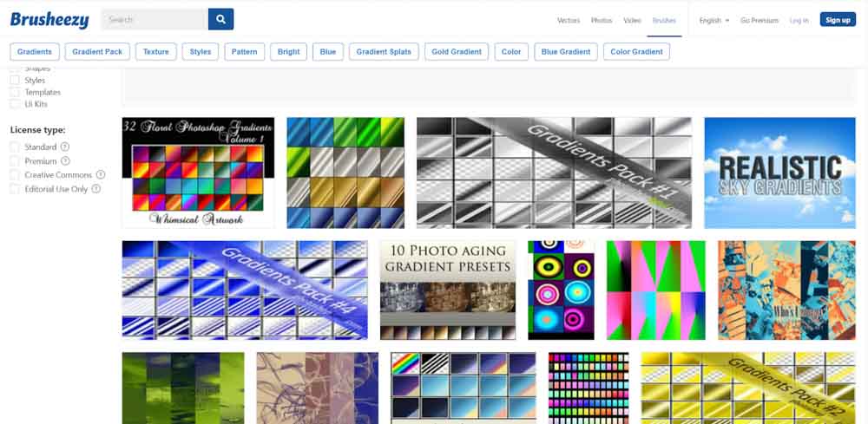Check the Premium license filter

click(15, 161)
